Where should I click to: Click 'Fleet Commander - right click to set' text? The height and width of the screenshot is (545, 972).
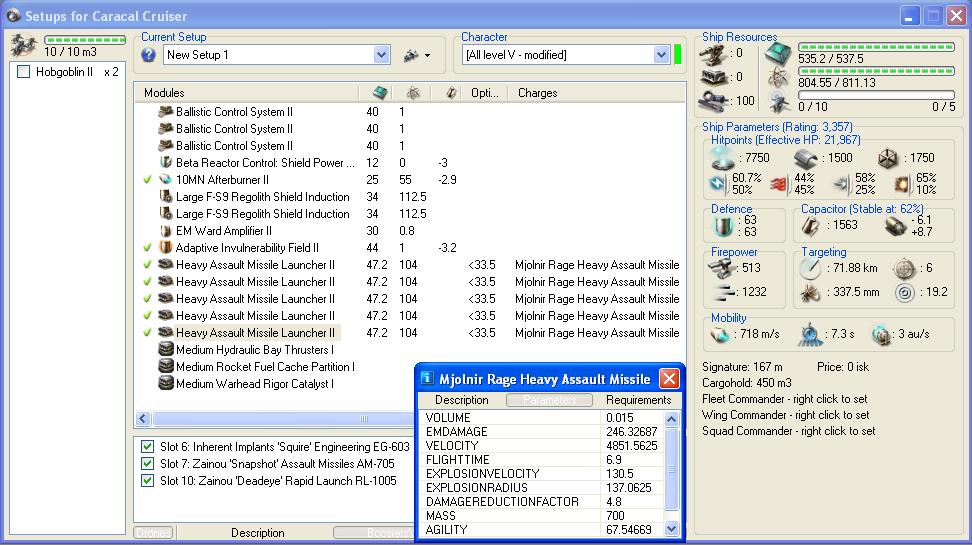[x=785, y=399]
